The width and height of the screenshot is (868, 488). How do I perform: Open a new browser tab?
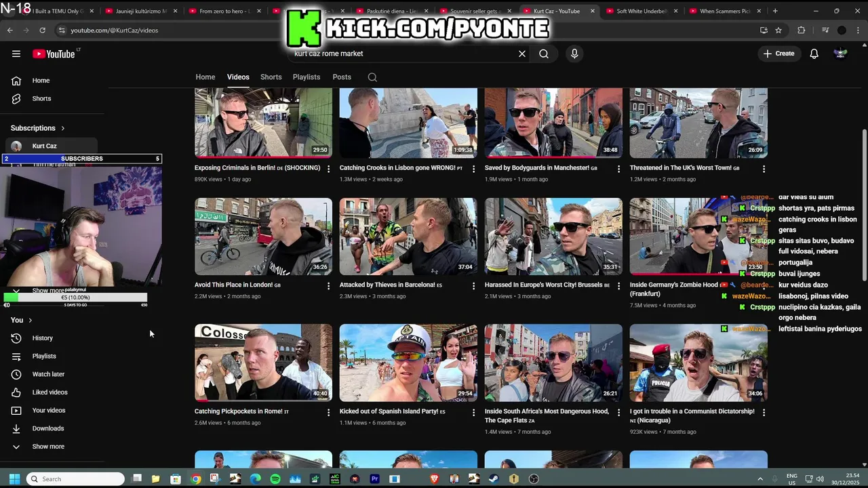pos(775,11)
